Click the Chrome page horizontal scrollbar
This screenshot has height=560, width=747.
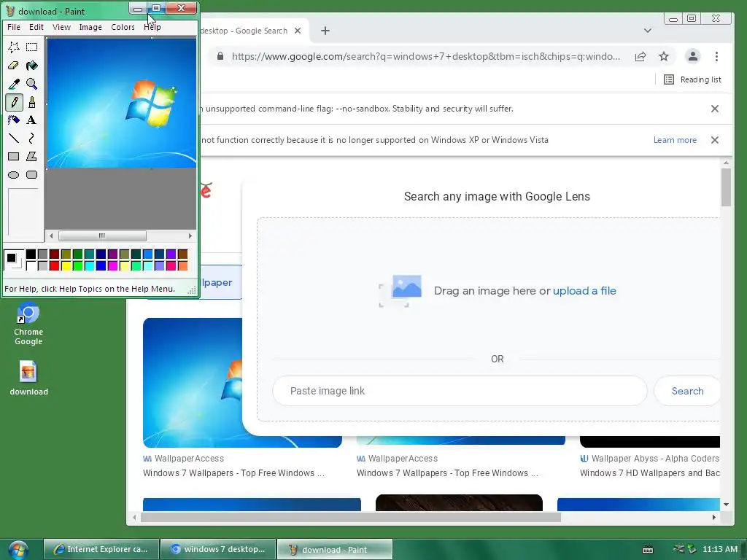[351, 518]
